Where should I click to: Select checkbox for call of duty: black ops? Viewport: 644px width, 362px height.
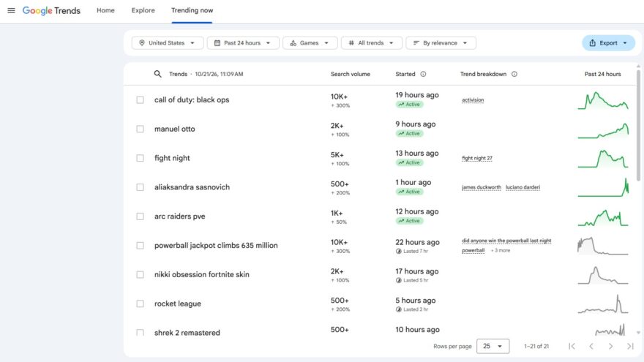pyautogui.click(x=140, y=99)
